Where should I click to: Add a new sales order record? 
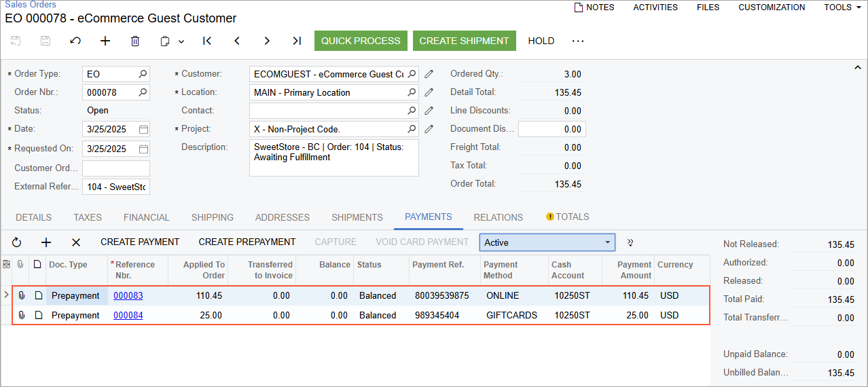point(105,41)
